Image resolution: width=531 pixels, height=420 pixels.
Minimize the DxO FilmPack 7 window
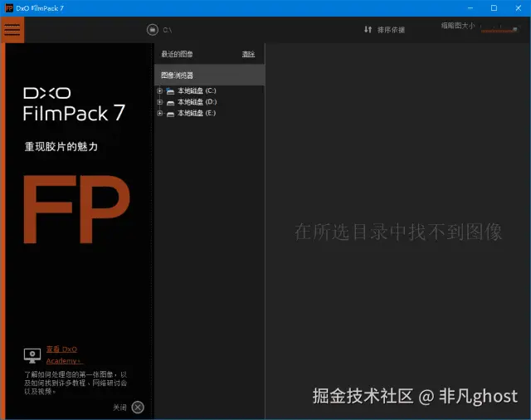[x=470, y=8]
